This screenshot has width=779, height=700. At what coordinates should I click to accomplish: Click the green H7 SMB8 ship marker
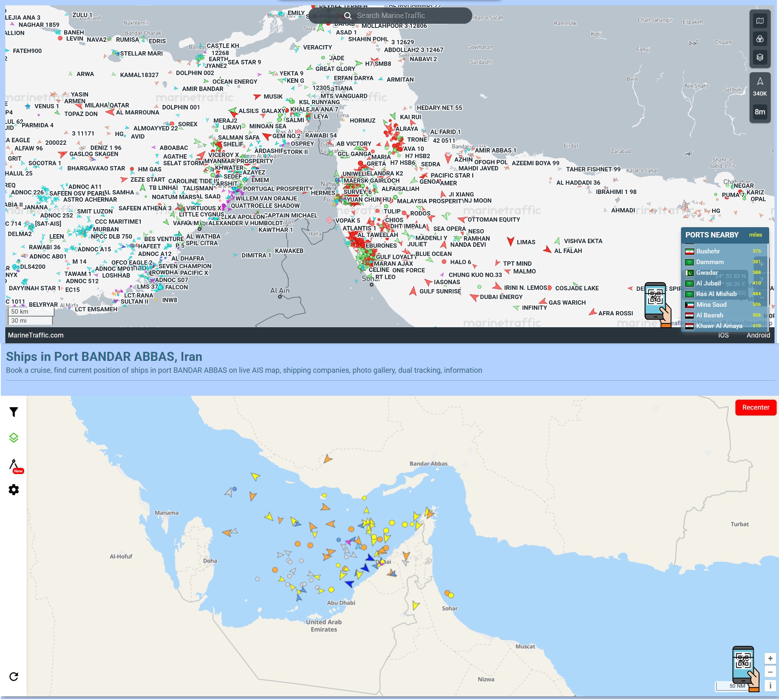coord(359,63)
